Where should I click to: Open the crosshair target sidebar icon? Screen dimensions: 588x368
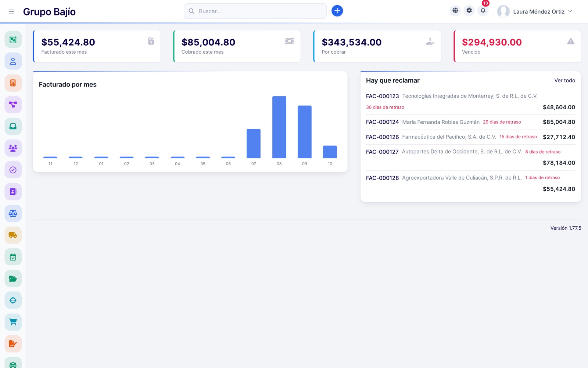(x=13, y=300)
